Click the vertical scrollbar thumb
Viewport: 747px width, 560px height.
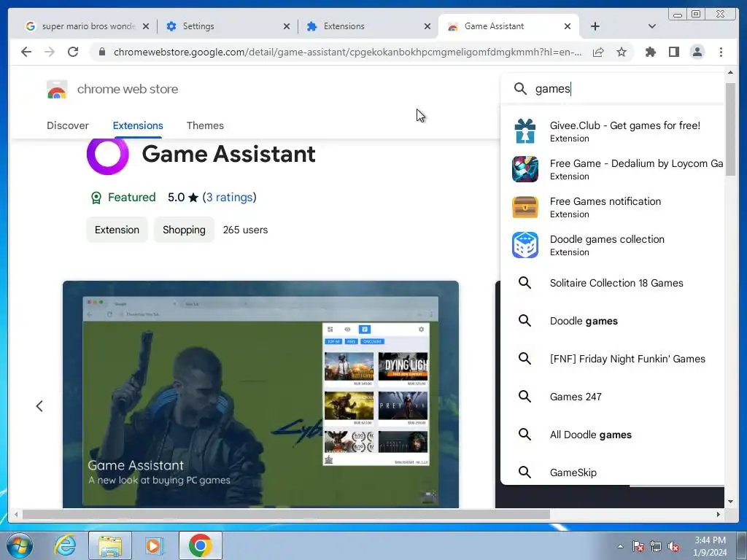tap(729, 130)
